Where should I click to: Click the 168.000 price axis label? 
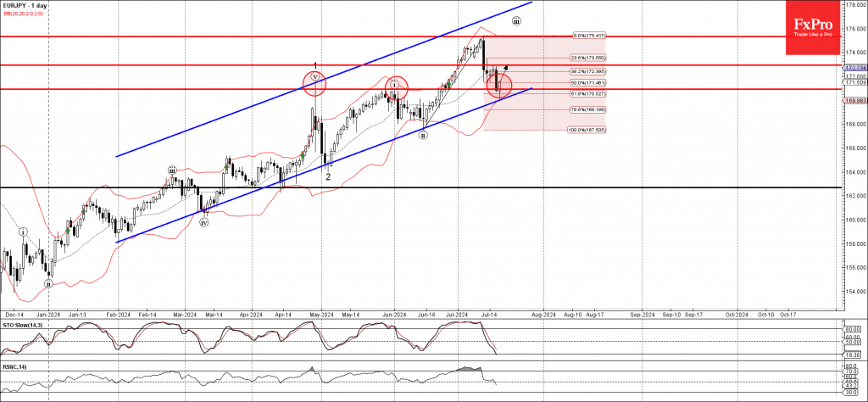pyautogui.click(x=854, y=124)
